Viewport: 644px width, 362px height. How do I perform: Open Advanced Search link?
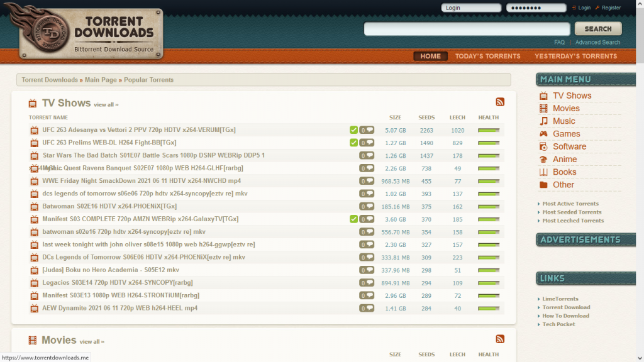[597, 42]
